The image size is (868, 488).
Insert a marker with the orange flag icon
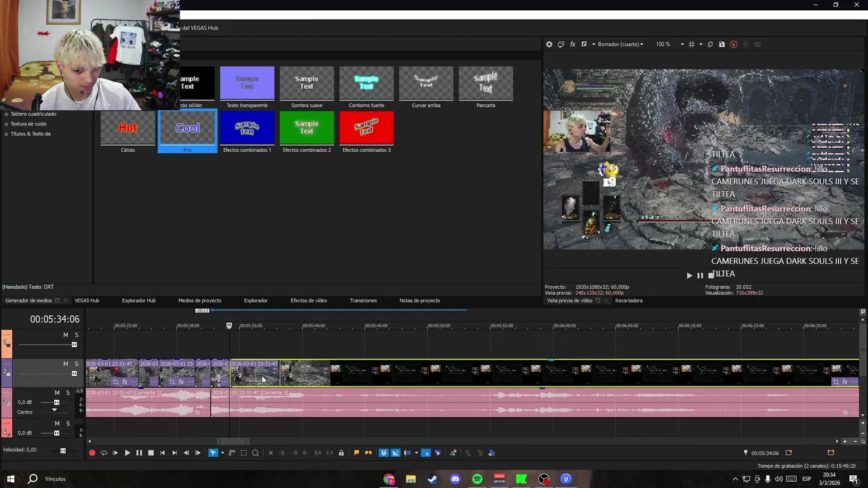pos(357,453)
